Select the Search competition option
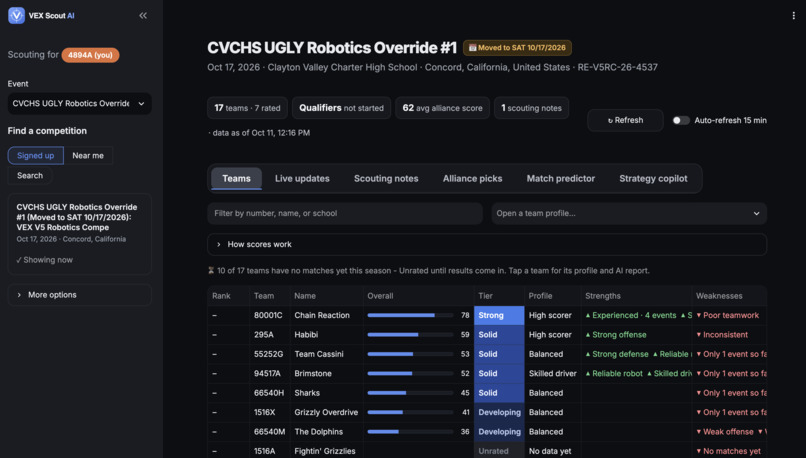This screenshot has height=458, width=806. click(x=30, y=175)
